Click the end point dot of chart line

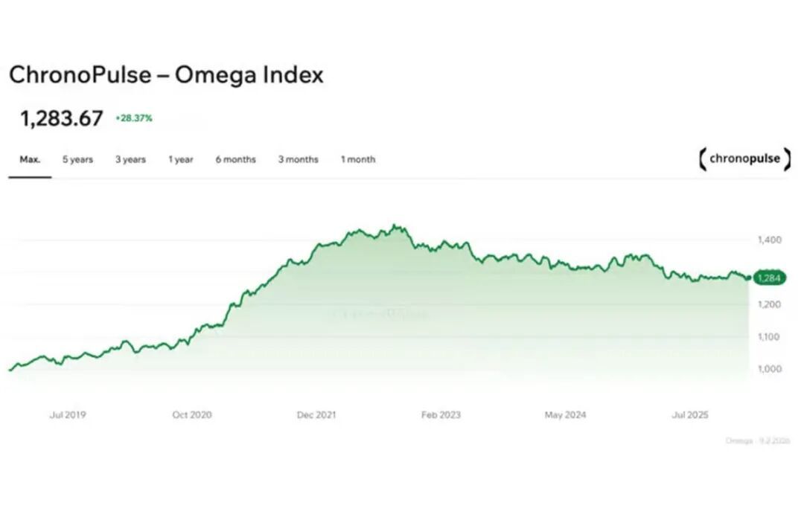point(749,278)
